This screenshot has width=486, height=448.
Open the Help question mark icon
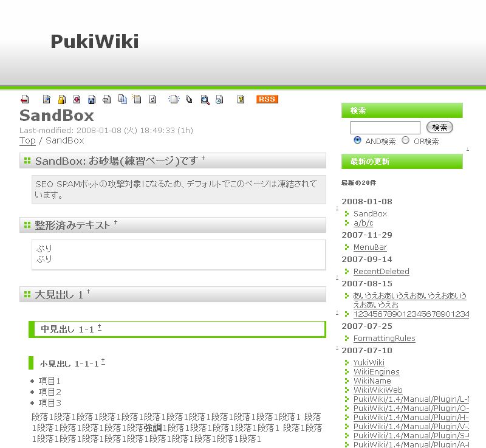pyautogui.click(x=241, y=100)
